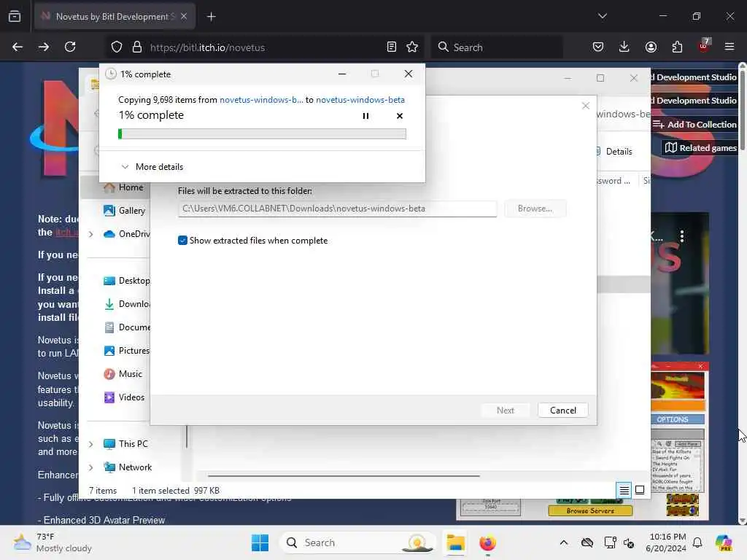Expand the Network tree node

coord(91,467)
